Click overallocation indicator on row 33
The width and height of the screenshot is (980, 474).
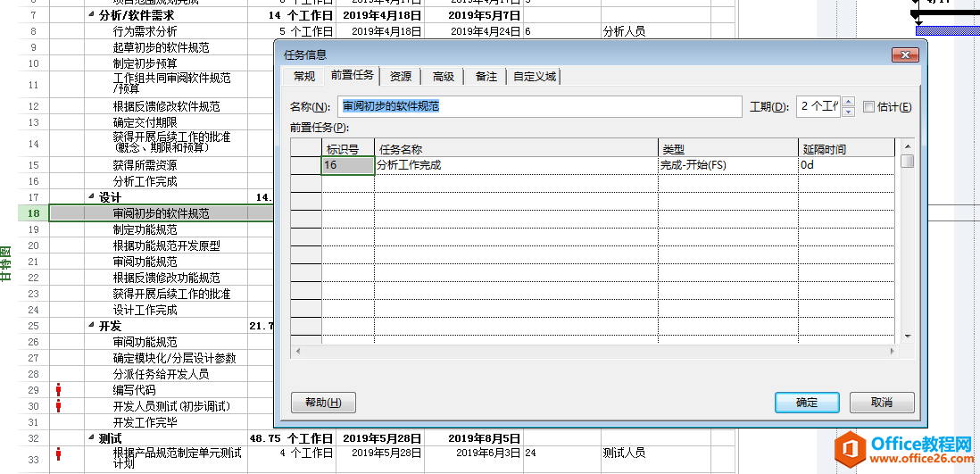tap(59, 454)
